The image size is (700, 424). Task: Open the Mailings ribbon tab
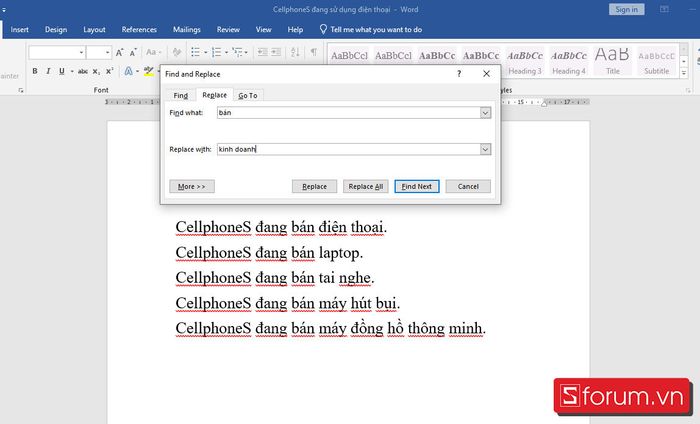pyautogui.click(x=187, y=29)
